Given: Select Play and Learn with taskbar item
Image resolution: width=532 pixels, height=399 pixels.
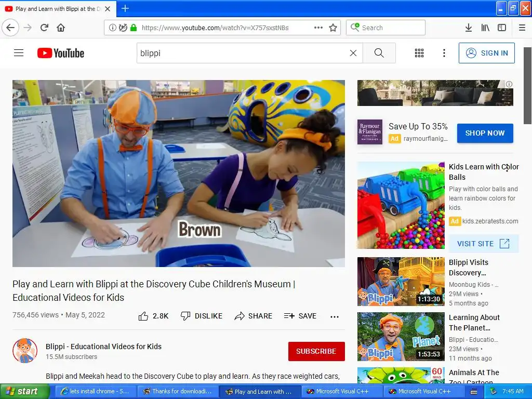Looking at the screenshot, I should [x=260, y=392].
